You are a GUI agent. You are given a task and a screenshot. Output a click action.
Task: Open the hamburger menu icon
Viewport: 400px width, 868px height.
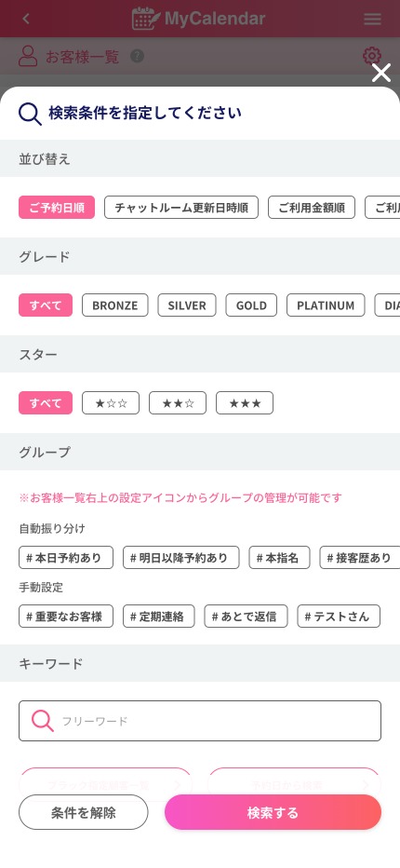pyautogui.click(x=372, y=19)
